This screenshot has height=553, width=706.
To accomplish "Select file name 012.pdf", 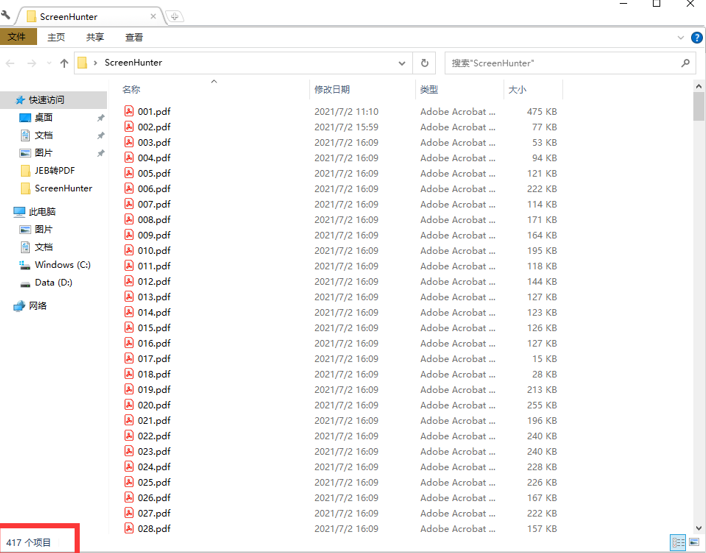I will point(154,282).
